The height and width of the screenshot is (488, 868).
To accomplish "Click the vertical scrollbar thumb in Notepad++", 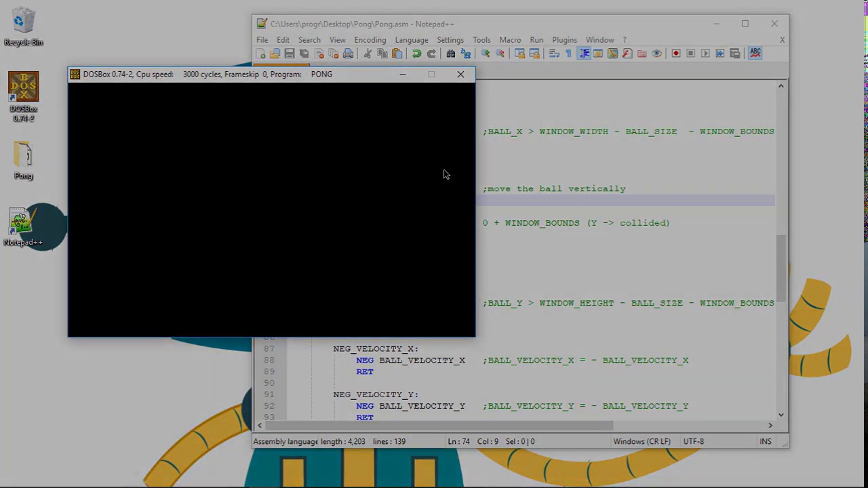I will 781,268.
